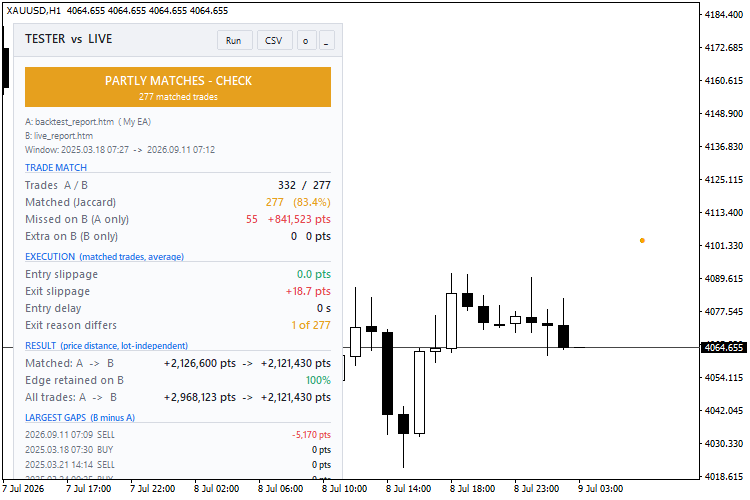
Task: Select the TRADE MATCH section heading
Action: click(56, 167)
